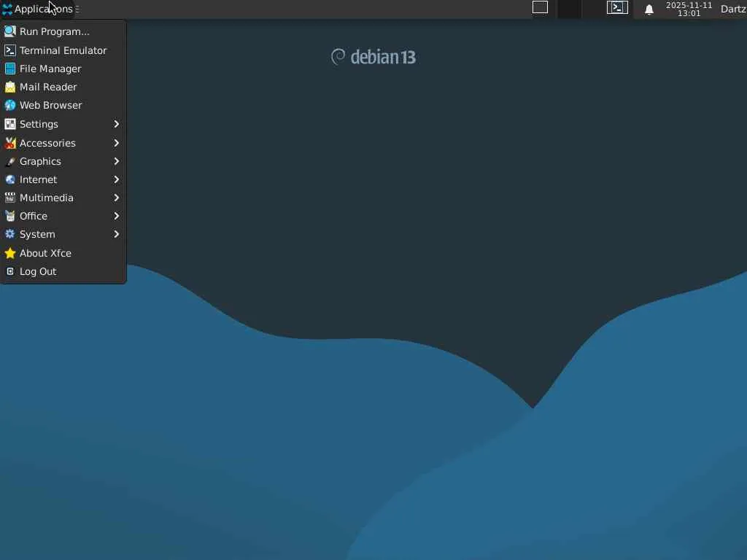This screenshot has width=747, height=560.
Task: Click the Settings label text
Action: point(39,124)
